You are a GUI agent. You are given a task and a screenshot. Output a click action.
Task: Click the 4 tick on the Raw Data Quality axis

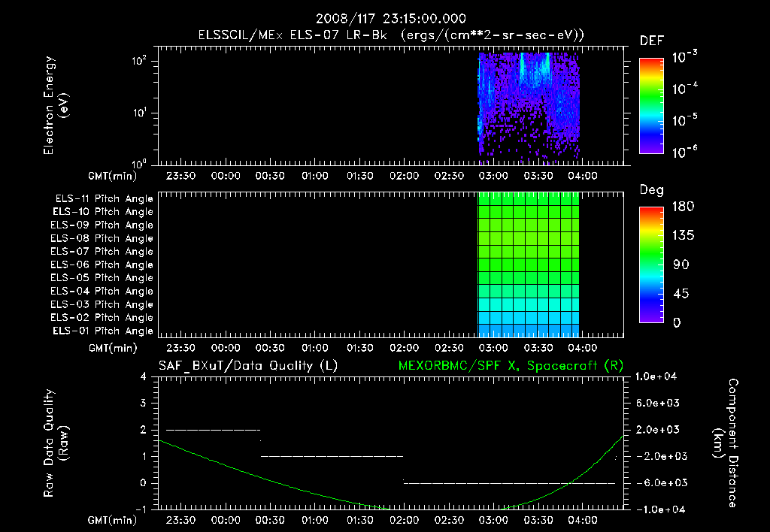coord(143,377)
